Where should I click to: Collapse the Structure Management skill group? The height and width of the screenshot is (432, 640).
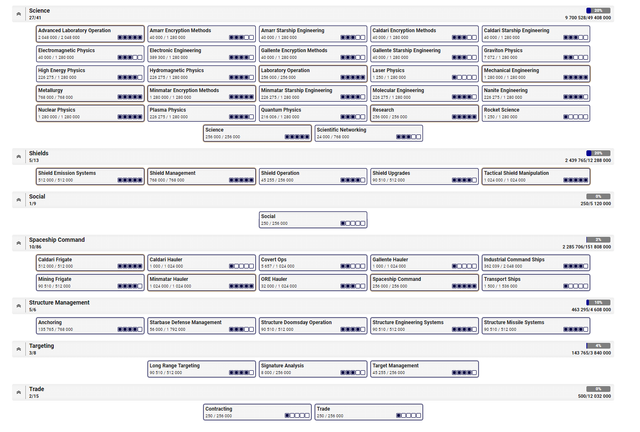coord(19,306)
